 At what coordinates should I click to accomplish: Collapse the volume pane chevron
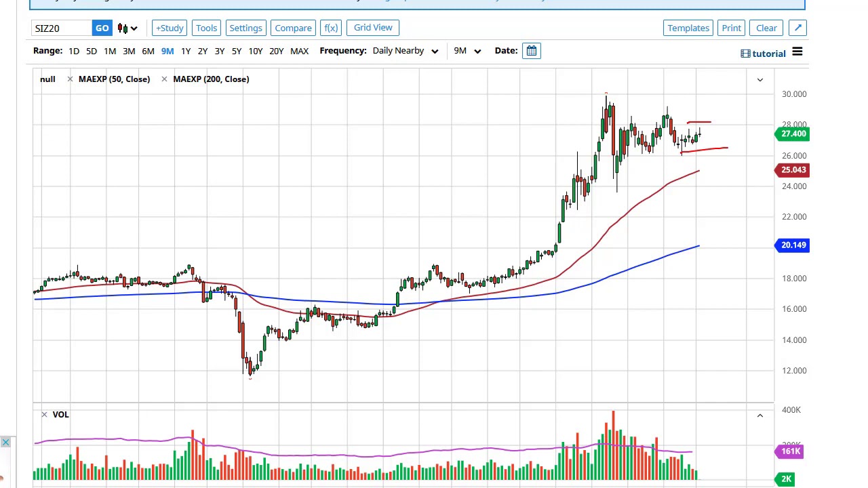tap(759, 415)
